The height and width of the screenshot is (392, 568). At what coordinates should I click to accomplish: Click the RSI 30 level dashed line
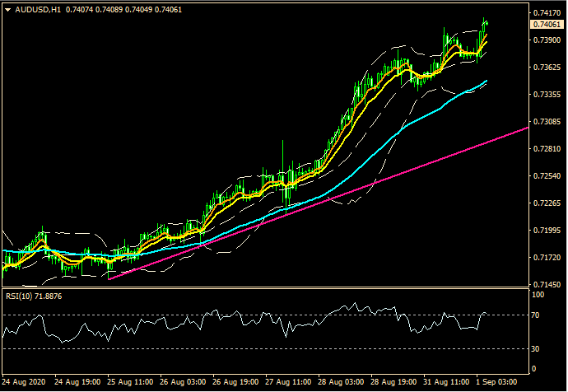(x=247, y=348)
